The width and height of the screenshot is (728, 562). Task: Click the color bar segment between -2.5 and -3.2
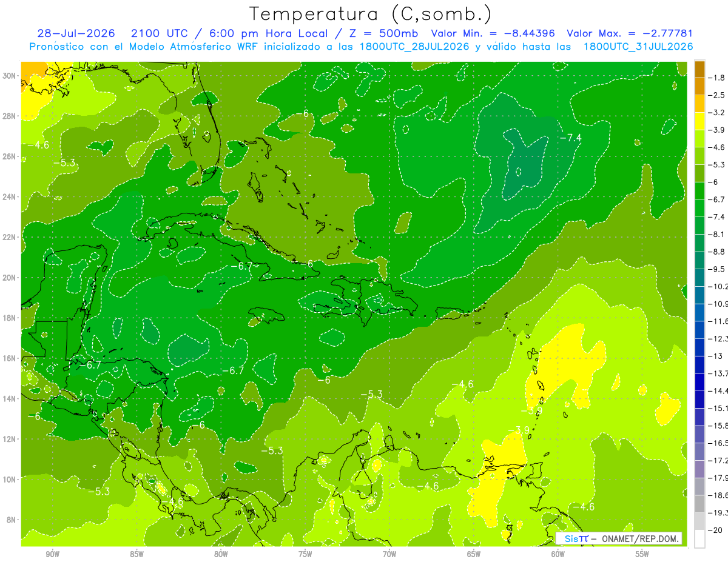(x=699, y=104)
